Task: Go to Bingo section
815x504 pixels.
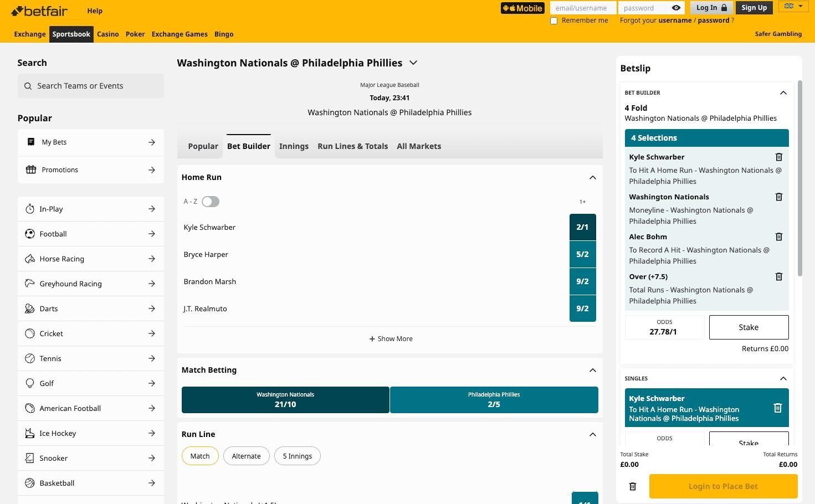Action: (x=224, y=34)
